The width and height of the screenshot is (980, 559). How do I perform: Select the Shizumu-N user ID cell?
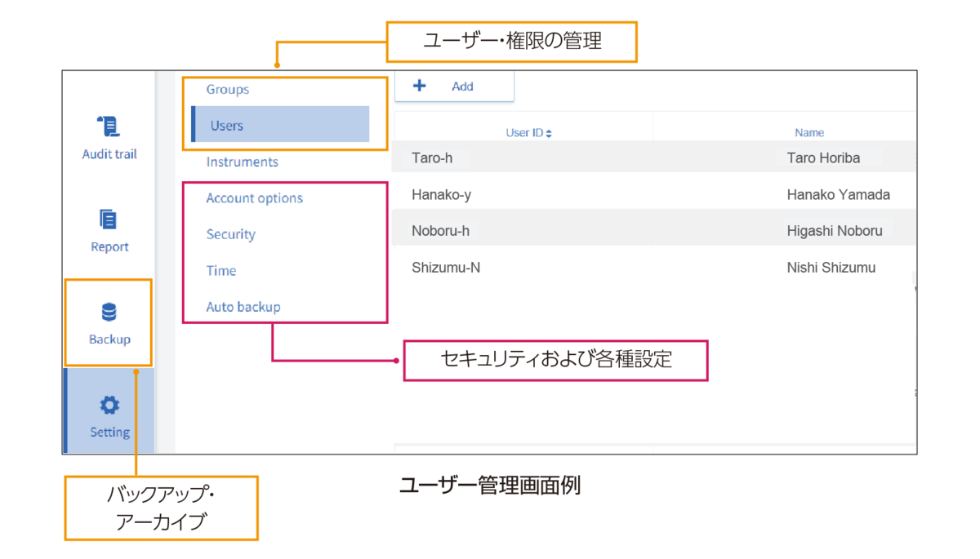coord(446,268)
